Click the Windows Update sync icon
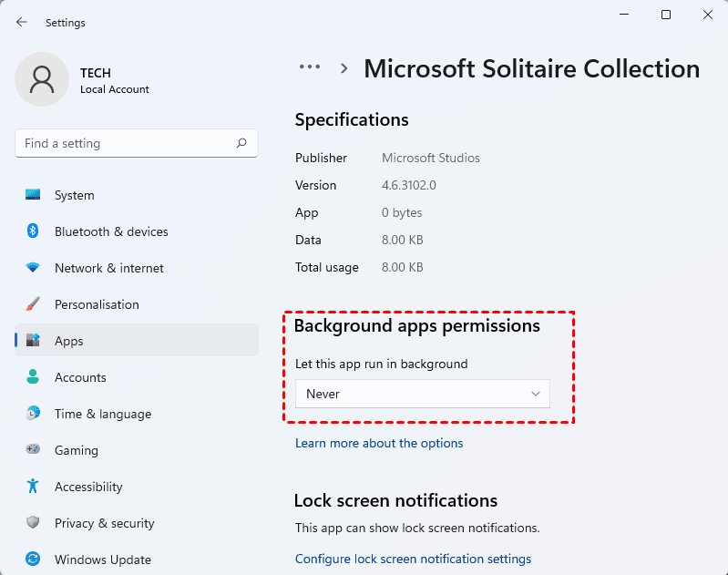Image resolution: width=728 pixels, height=575 pixels. pyautogui.click(x=33, y=560)
